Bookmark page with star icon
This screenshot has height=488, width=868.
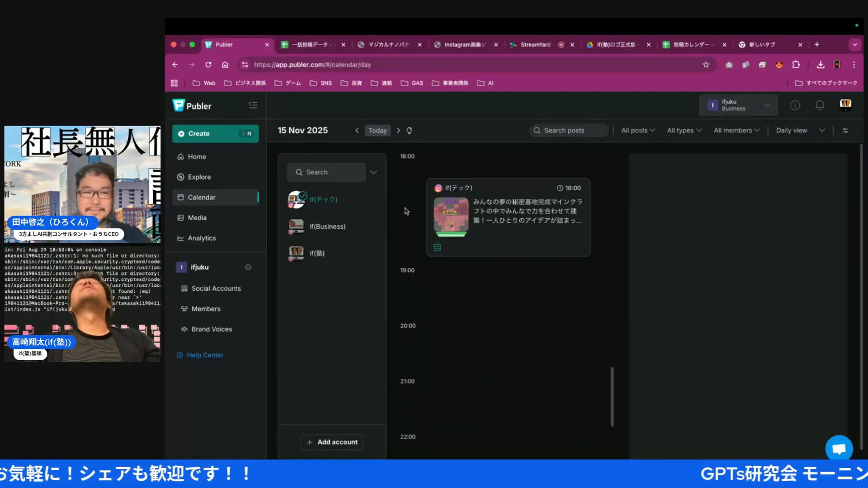click(x=706, y=65)
